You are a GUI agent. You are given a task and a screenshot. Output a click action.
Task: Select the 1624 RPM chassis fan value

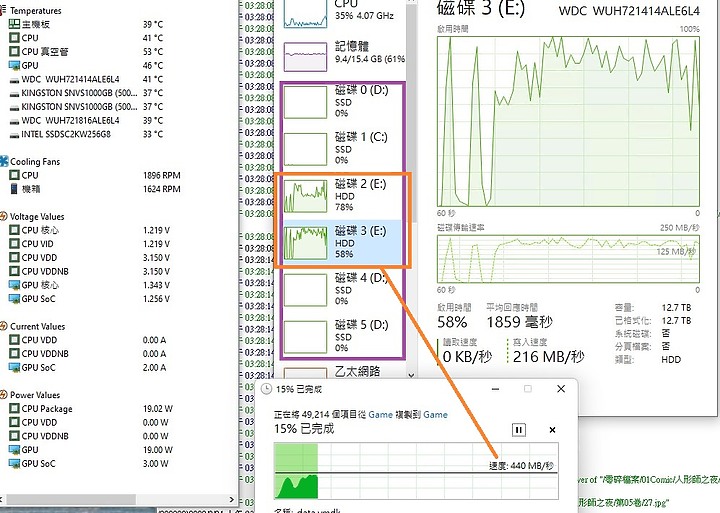pos(162,189)
